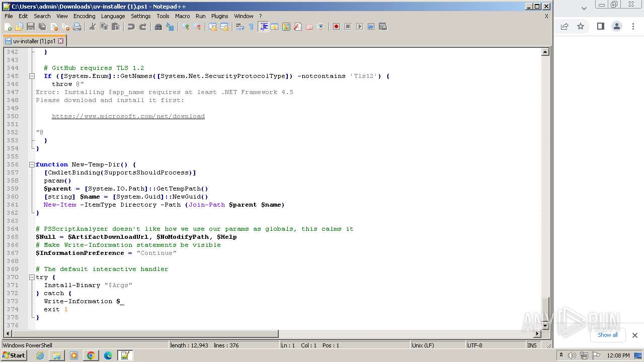Open the Chrome profile avatar

coord(617,26)
